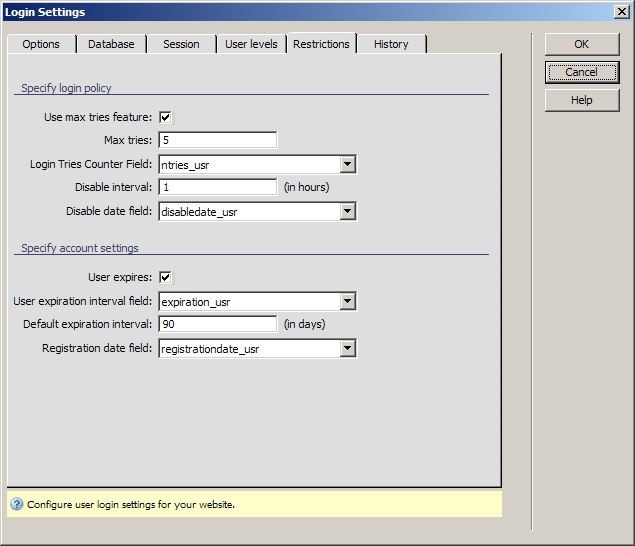Open the Disable date field dropdown
The height and width of the screenshot is (546, 635).
(x=347, y=211)
